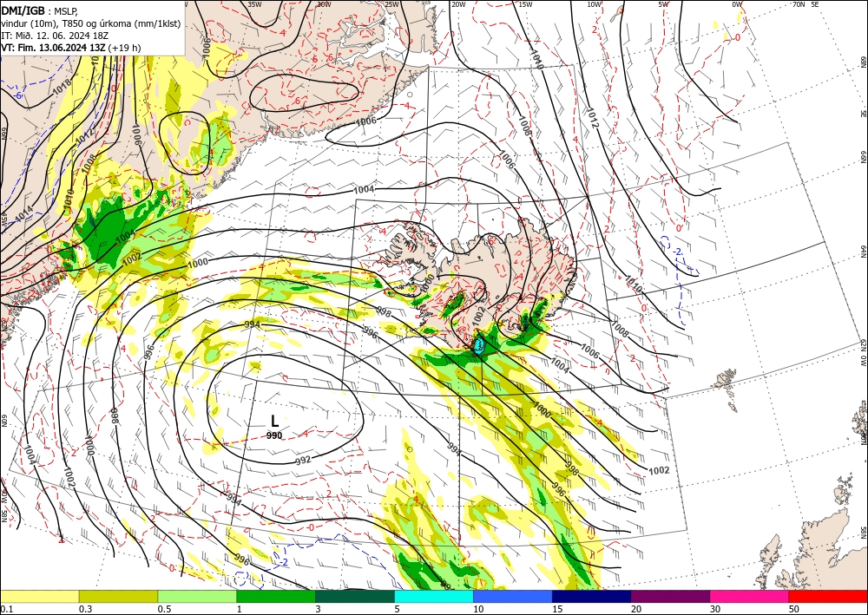Screen dimensions: 868x615
Task: Click the "0.1" legend value
Action: [6, 609]
